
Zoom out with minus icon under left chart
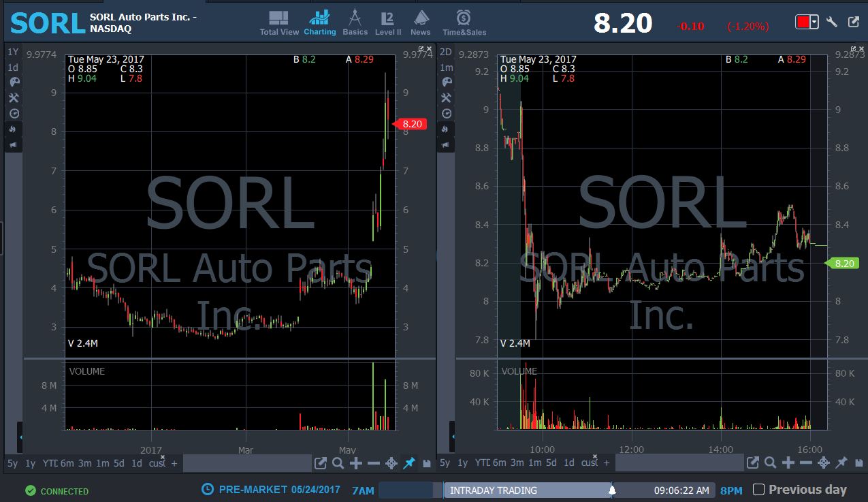click(374, 463)
